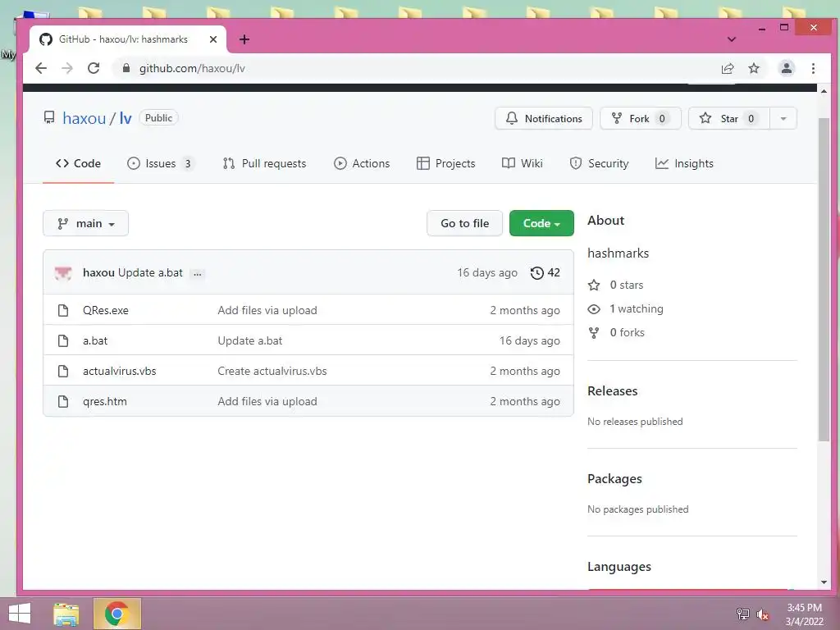Open the 0 stars link in About

point(615,285)
